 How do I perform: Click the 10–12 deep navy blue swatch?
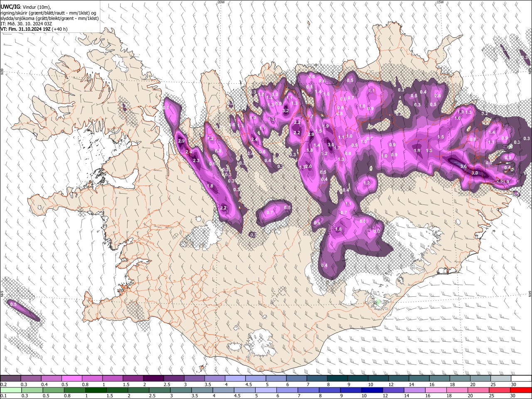[x=372, y=390]
